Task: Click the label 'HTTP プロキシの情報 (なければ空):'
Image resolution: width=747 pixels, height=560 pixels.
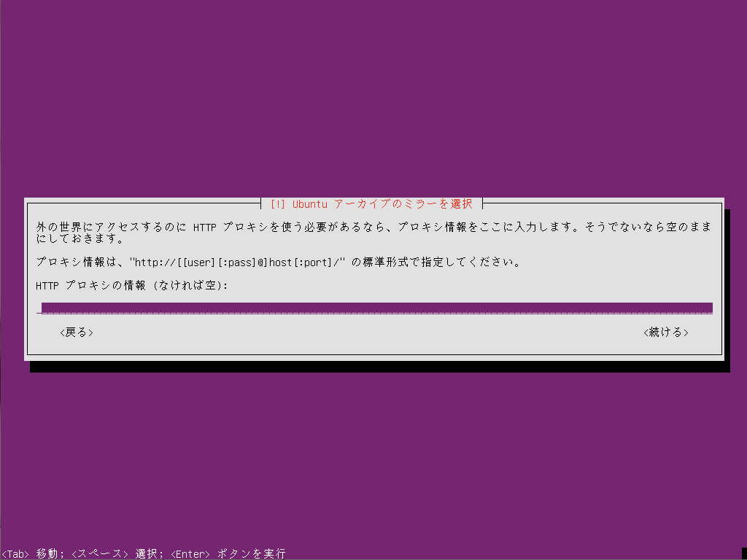Action: 132,286
